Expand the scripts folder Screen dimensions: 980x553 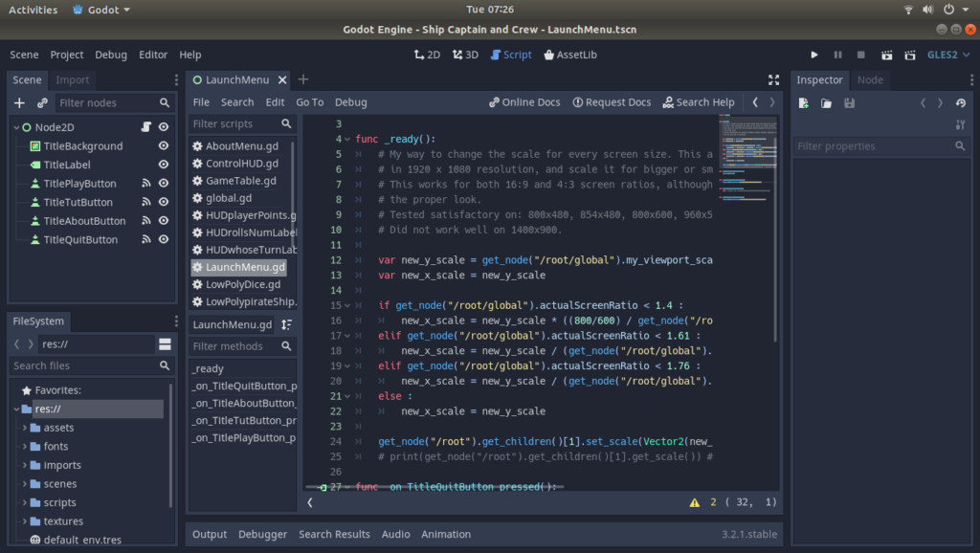pyautogui.click(x=25, y=503)
